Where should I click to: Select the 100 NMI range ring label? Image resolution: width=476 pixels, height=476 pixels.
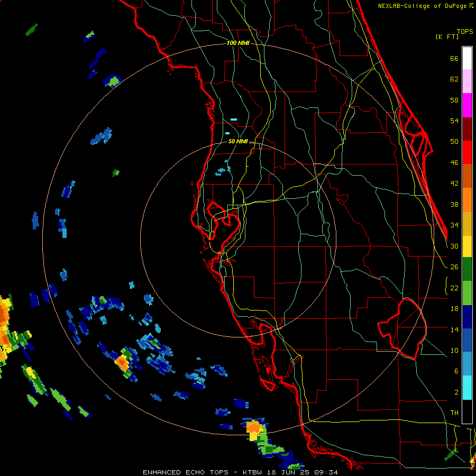[x=238, y=43]
